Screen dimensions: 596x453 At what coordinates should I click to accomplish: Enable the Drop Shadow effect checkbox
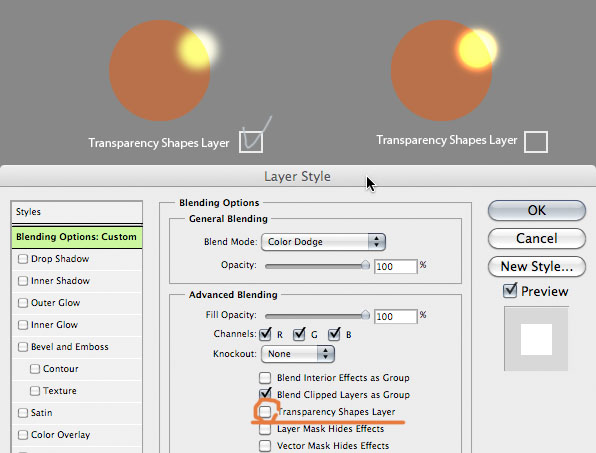(x=23, y=259)
